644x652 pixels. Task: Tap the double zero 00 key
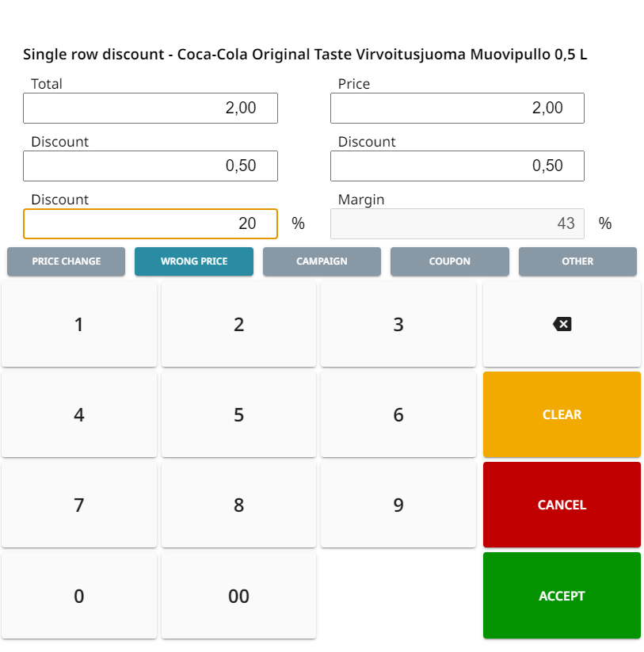[x=238, y=596]
